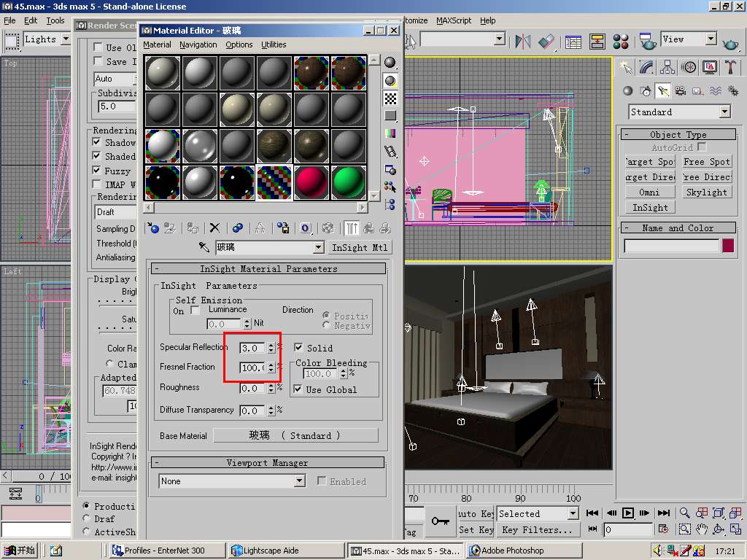Click the Reset Map/Mtl (X) icon

(214, 228)
